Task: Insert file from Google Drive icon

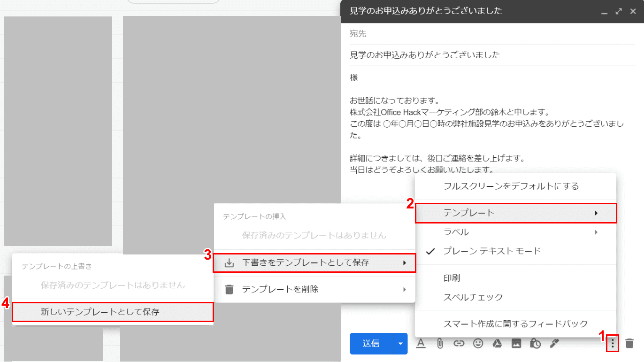Action: (497, 344)
